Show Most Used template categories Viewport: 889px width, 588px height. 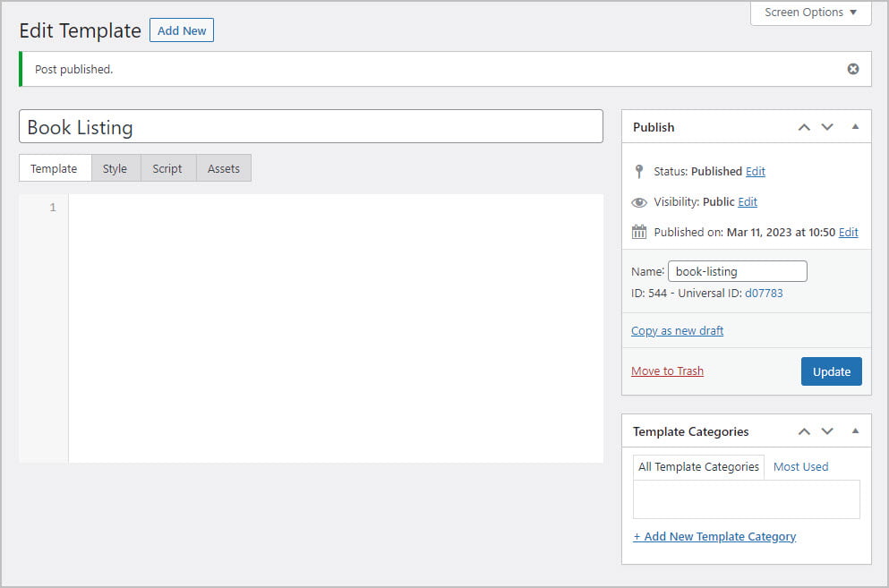point(800,466)
